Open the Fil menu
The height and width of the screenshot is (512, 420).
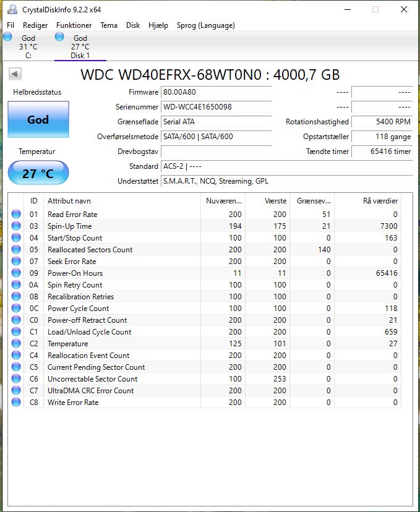pos(11,25)
